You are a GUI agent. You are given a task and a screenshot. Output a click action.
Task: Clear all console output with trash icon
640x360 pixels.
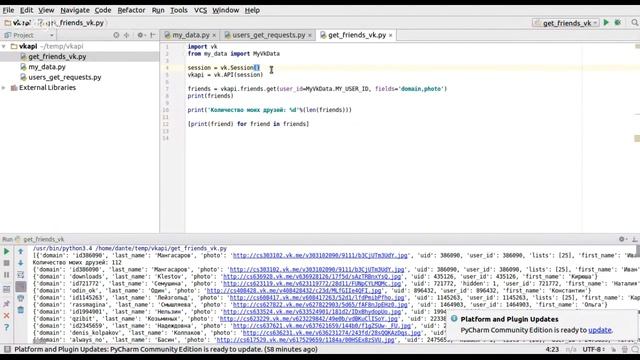[21, 310]
